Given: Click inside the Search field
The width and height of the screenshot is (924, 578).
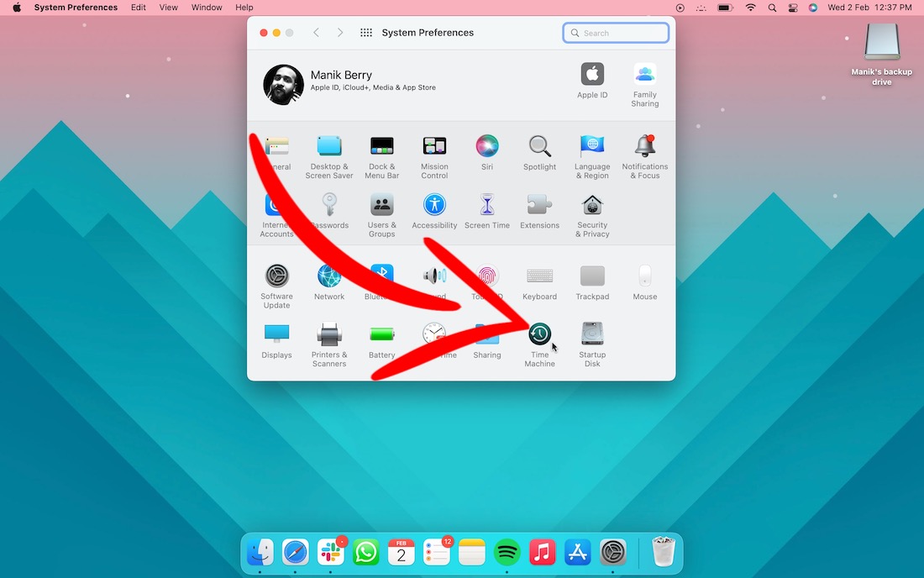Looking at the screenshot, I should (616, 32).
